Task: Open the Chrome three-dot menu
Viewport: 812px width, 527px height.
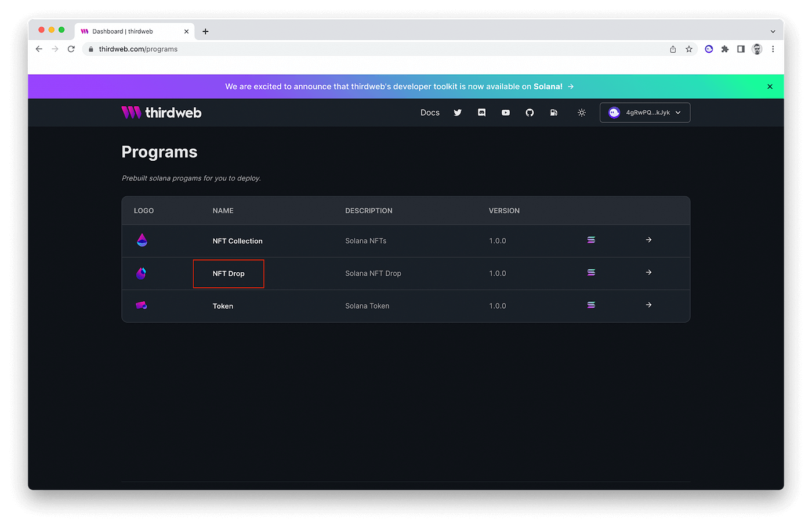Action: (x=773, y=49)
